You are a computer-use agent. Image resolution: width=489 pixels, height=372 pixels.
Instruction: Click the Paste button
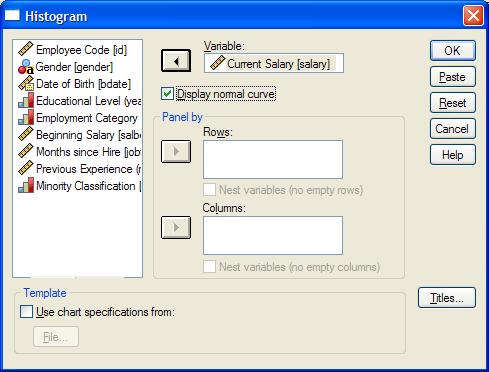[x=453, y=77]
